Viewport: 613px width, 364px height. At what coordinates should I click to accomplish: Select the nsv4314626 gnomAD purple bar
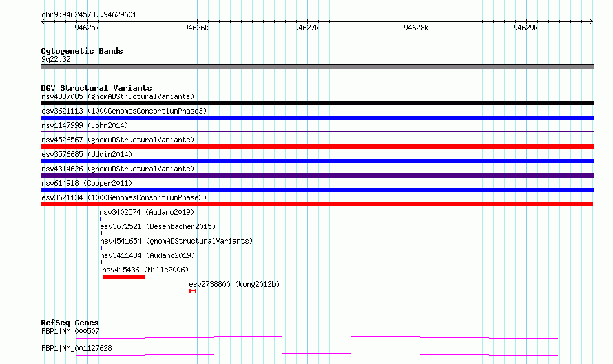click(x=317, y=175)
